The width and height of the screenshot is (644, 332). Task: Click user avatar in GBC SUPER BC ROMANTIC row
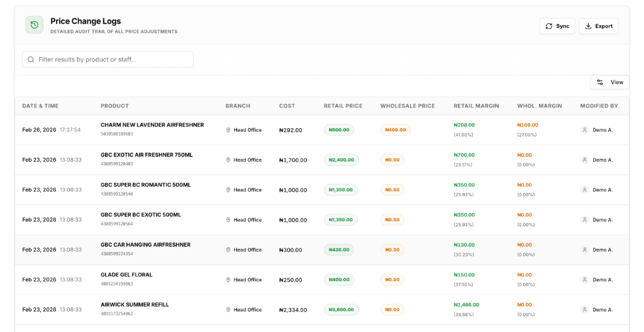coord(584,190)
